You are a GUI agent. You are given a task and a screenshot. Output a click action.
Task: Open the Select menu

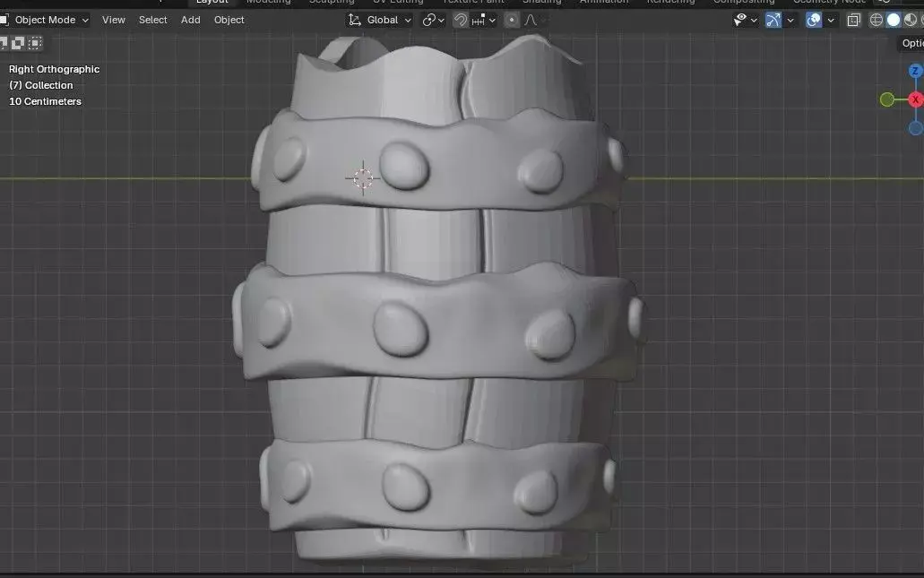tap(152, 20)
